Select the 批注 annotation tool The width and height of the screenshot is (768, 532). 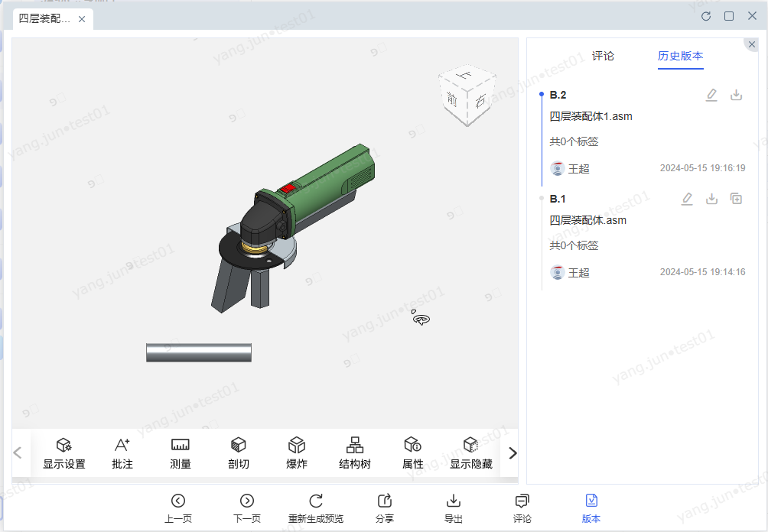(122, 453)
